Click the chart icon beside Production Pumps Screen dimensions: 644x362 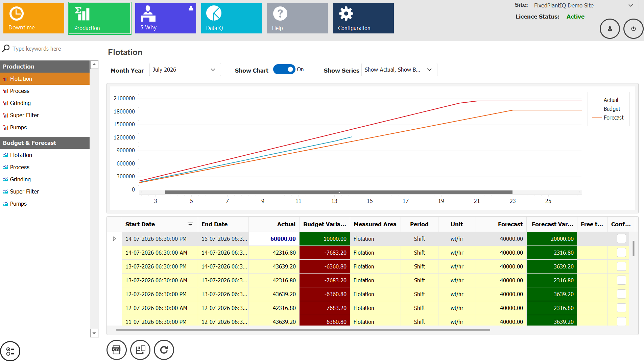coord(5,127)
